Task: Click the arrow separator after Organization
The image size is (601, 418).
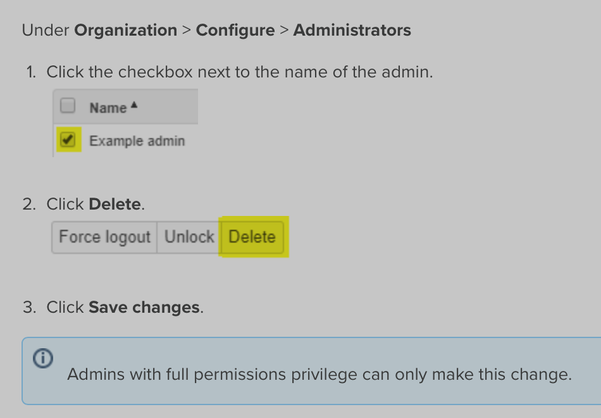Action: point(186,30)
